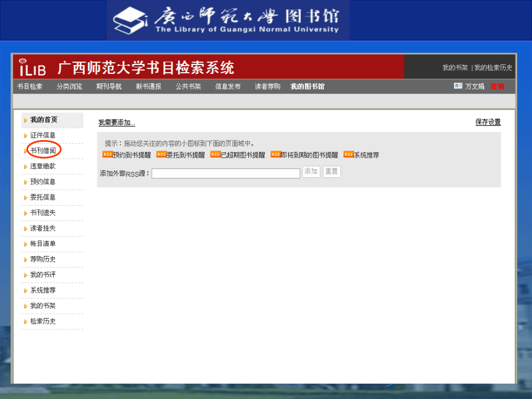Click the 即将到期的图书提醒 RSS label

click(x=309, y=155)
